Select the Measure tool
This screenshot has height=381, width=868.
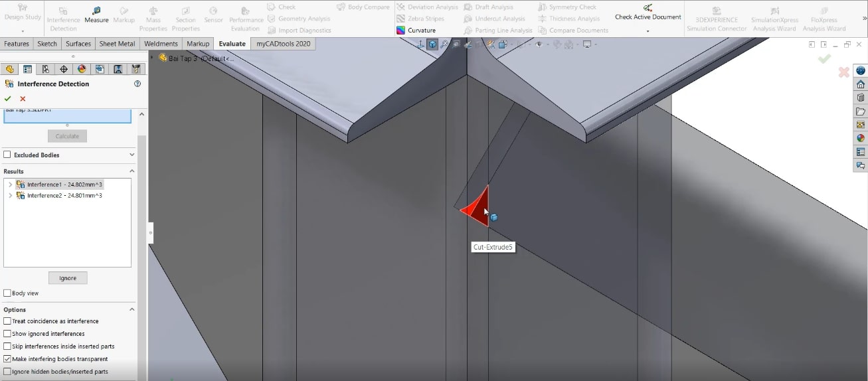click(x=96, y=15)
